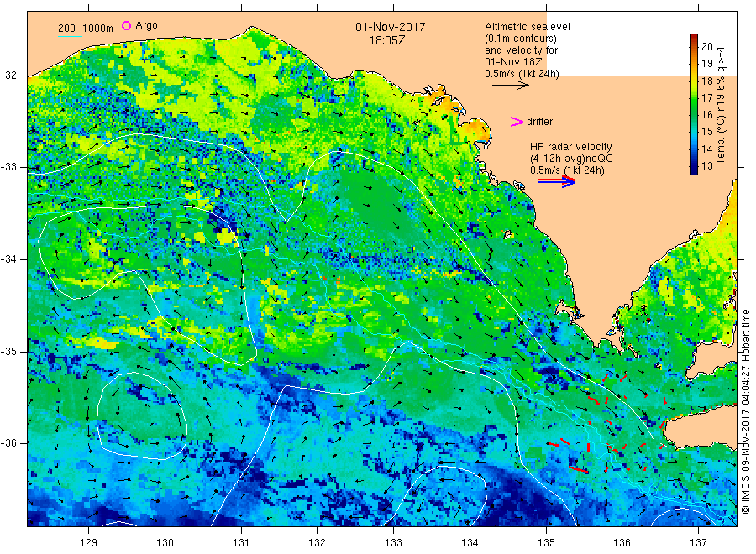
Task: Click the '(4-12h avg)noQC' text
Action: coord(571,158)
